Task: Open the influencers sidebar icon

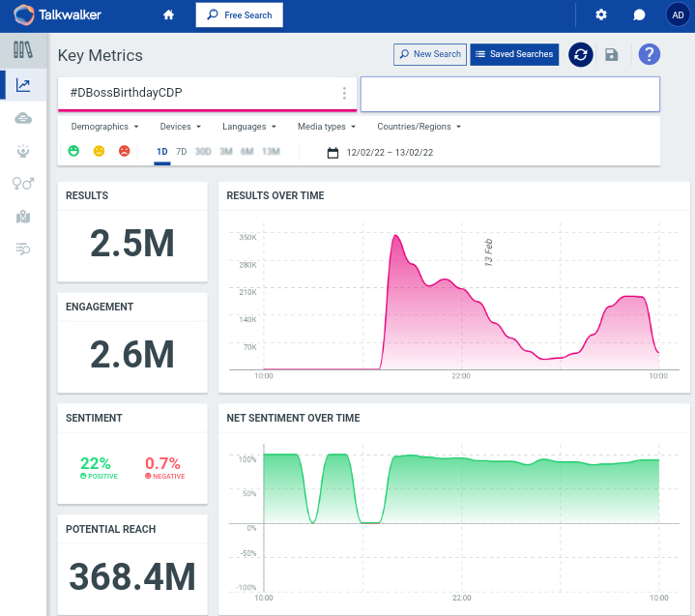Action: (x=23, y=151)
